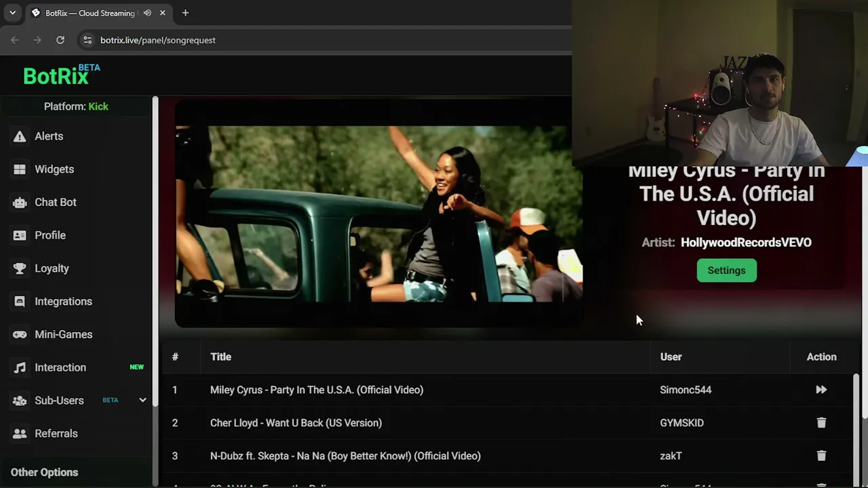The height and width of the screenshot is (488, 868).
Task: Go back using the browser back arrow
Action: [15, 40]
